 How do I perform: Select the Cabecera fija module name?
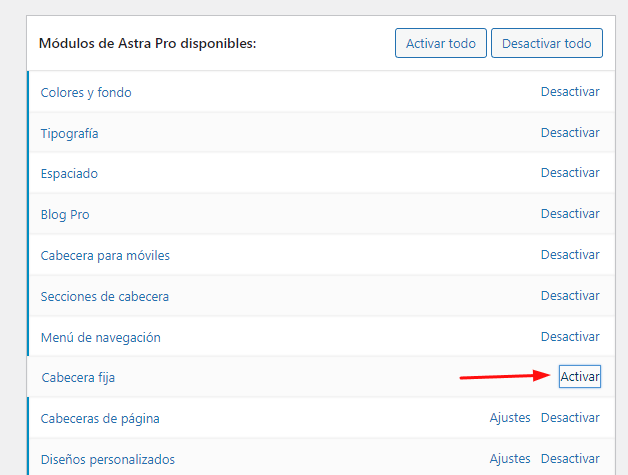coord(78,378)
